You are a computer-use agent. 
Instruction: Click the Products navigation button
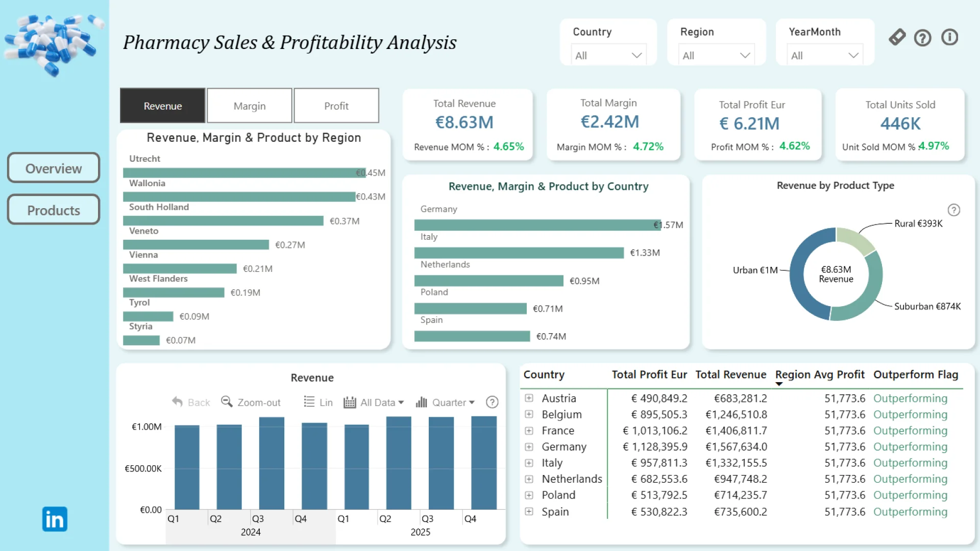pyautogui.click(x=54, y=210)
